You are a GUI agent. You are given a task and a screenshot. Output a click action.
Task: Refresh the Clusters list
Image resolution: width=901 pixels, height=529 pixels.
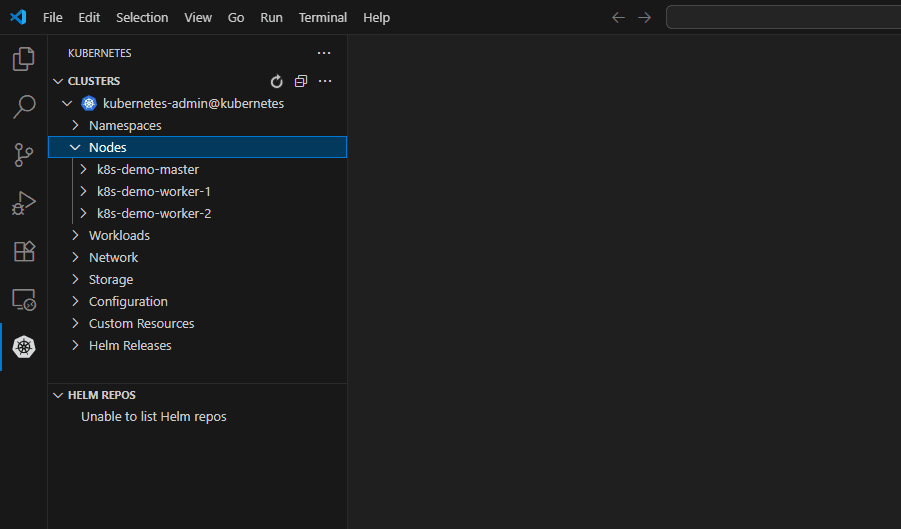click(277, 82)
